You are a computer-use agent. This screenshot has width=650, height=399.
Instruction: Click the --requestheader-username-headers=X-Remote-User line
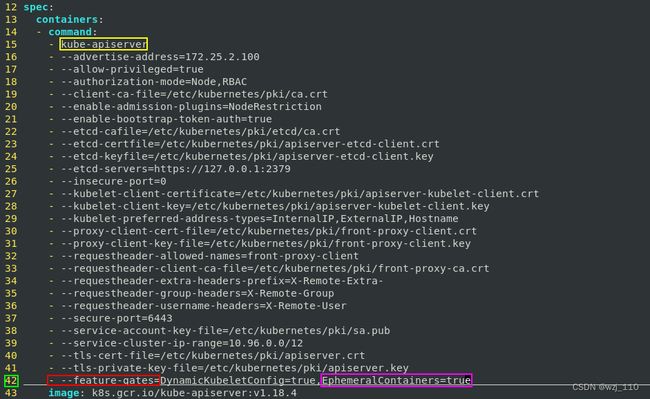(x=204, y=306)
